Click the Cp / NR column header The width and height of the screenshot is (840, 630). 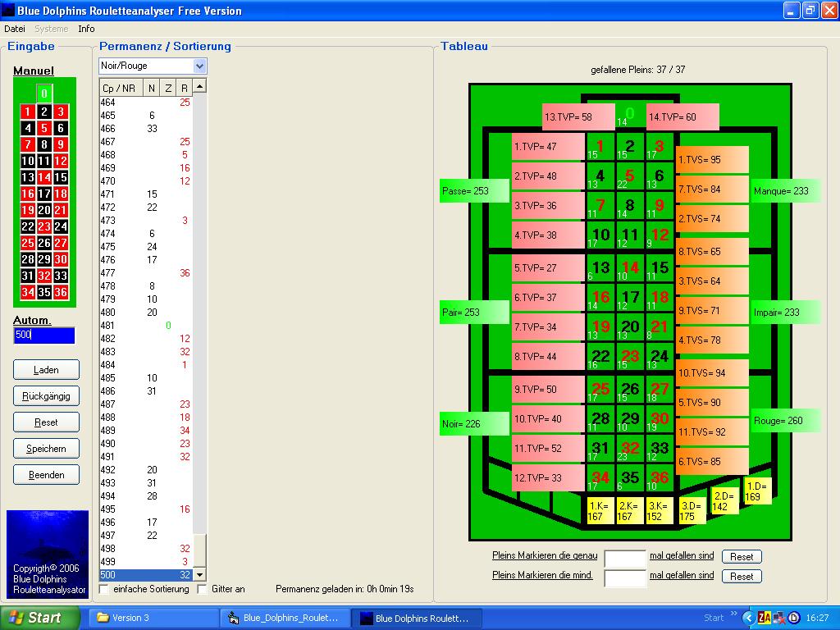(121, 88)
